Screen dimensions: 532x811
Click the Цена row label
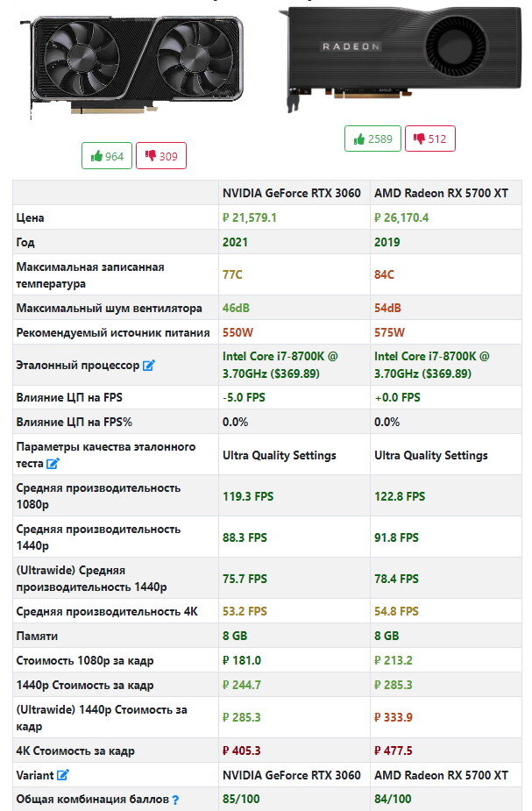point(30,217)
